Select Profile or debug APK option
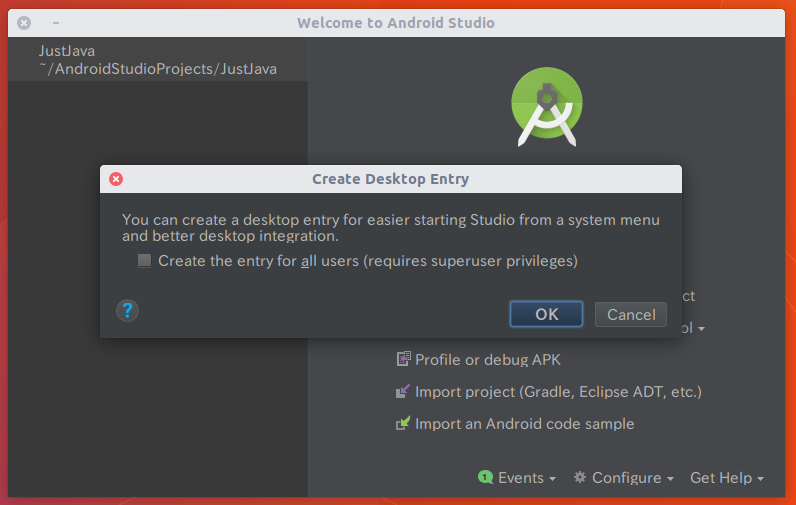The width and height of the screenshot is (796, 505). coord(487,359)
